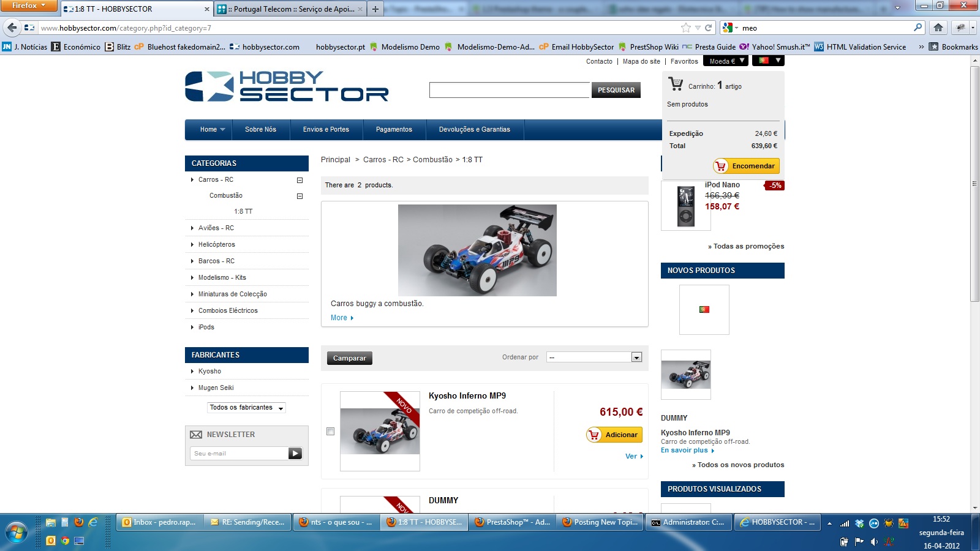Select Kyosho manufacturer

coord(209,371)
